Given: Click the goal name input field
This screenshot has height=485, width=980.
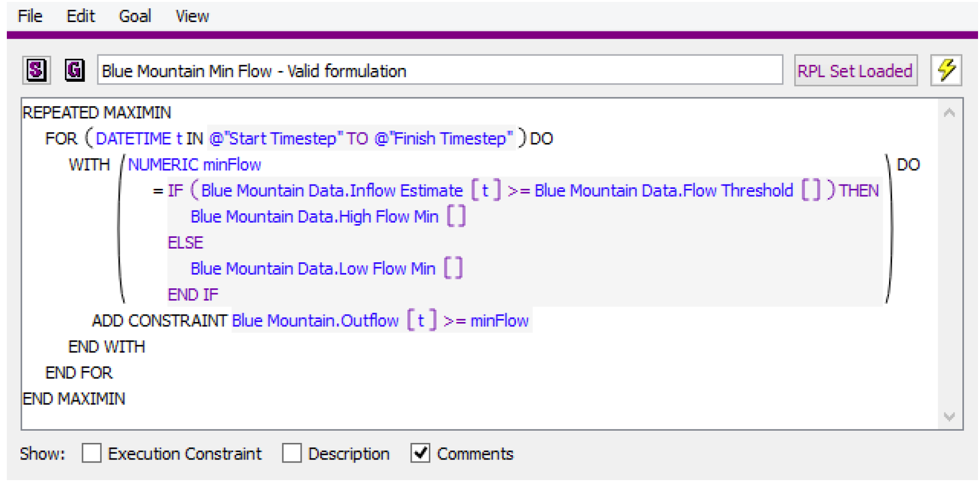Looking at the screenshot, I should click(x=439, y=70).
